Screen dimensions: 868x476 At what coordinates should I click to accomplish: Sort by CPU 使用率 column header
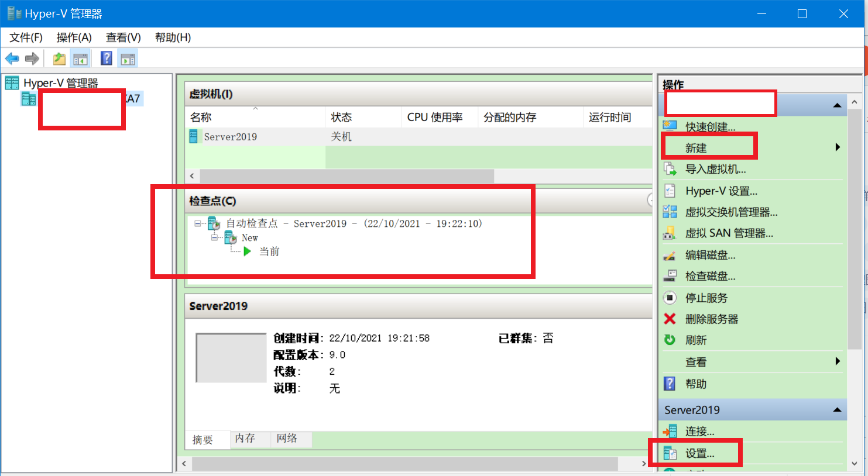tap(440, 117)
